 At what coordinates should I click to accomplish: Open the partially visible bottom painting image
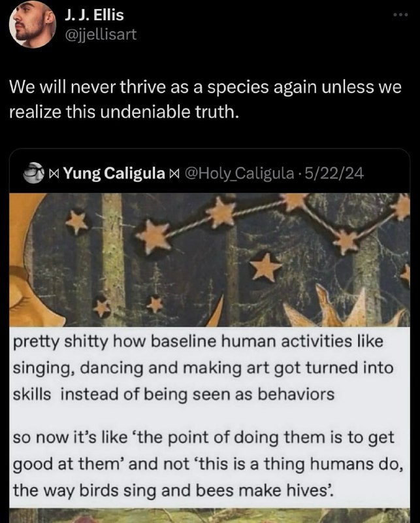[210, 516]
